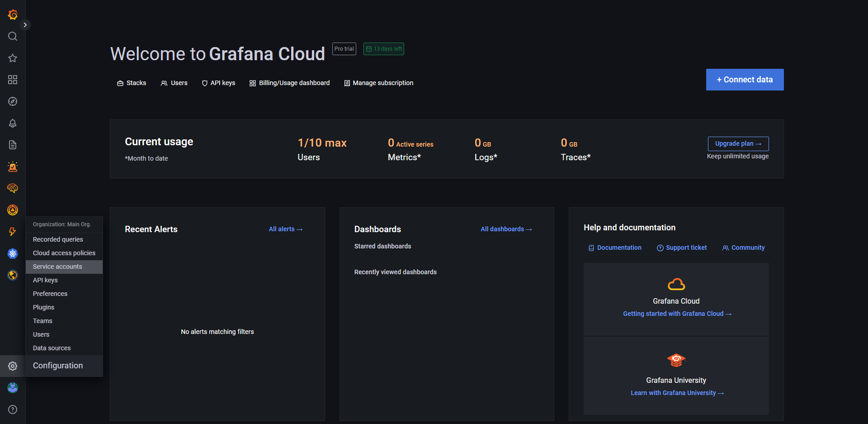This screenshot has width=868, height=424.
Task: Open the Community link
Action: point(743,248)
